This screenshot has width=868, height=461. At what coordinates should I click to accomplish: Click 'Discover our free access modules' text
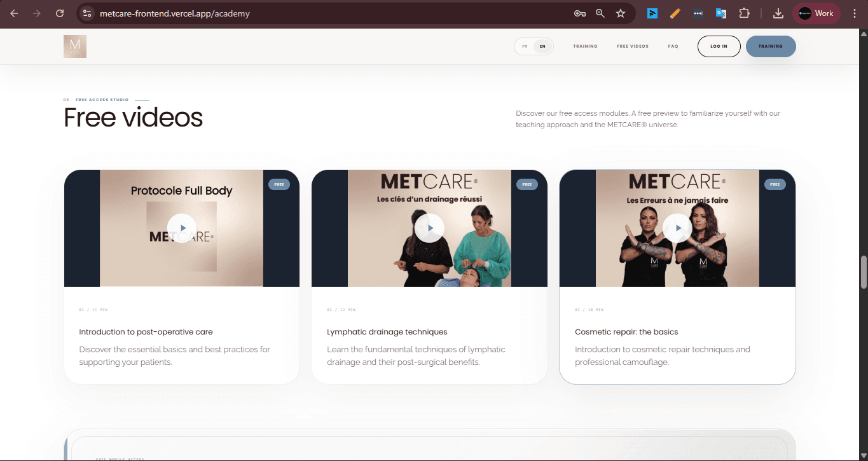(648, 119)
